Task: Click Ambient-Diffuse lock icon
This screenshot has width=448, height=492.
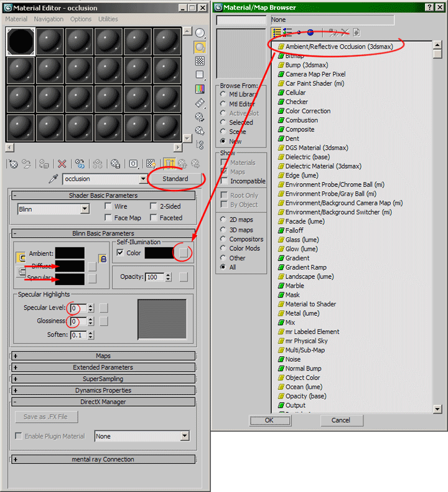Action: pos(103,259)
